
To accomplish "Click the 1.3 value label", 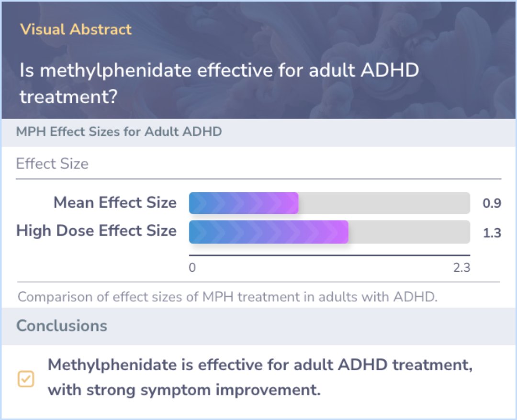I will point(492,233).
